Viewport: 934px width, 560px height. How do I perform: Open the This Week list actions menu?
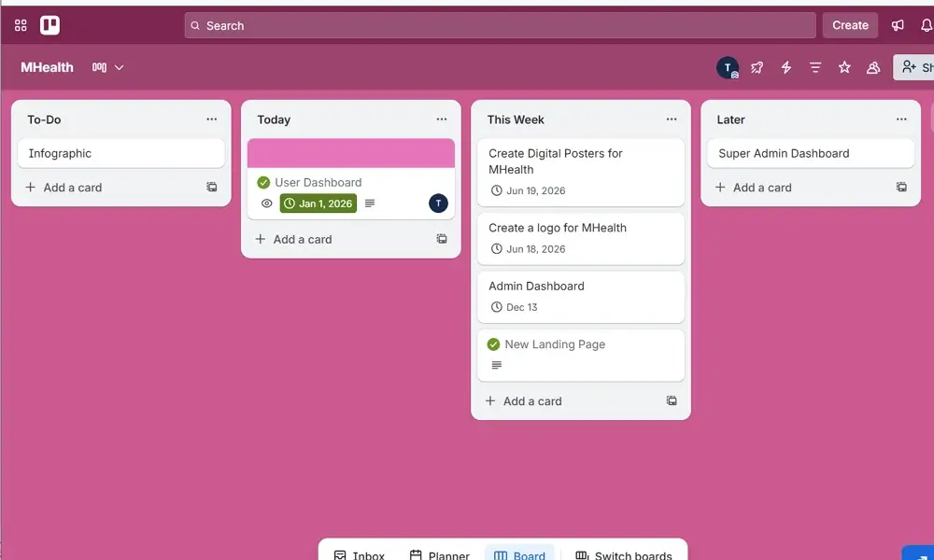coord(671,119)
